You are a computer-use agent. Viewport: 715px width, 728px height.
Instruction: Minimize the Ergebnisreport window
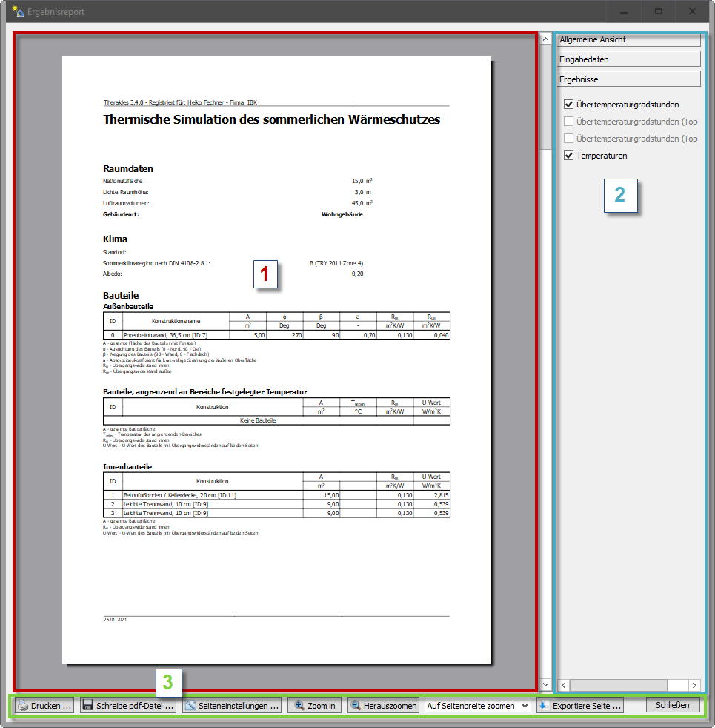pos(624,11)
